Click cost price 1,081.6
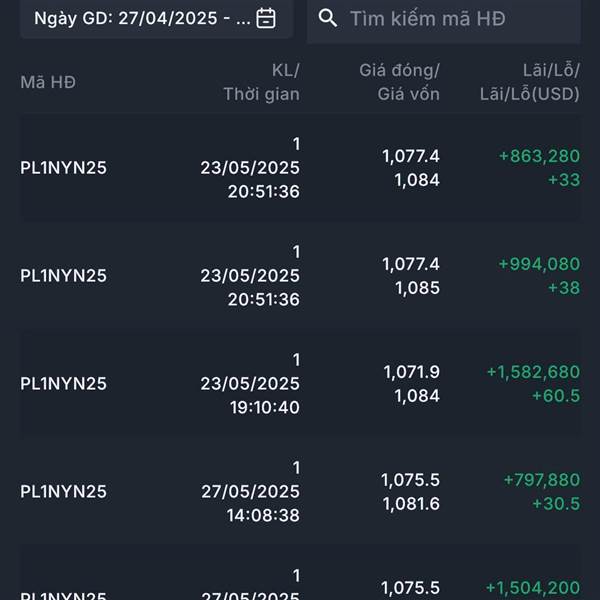600x600 pixels. (x=411, y=504)
